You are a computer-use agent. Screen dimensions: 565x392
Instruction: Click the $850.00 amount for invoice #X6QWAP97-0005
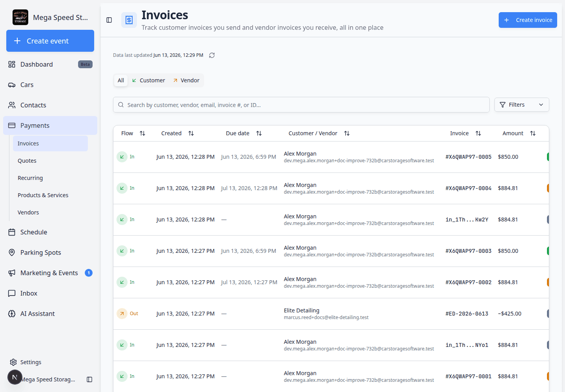click(508, 157)
